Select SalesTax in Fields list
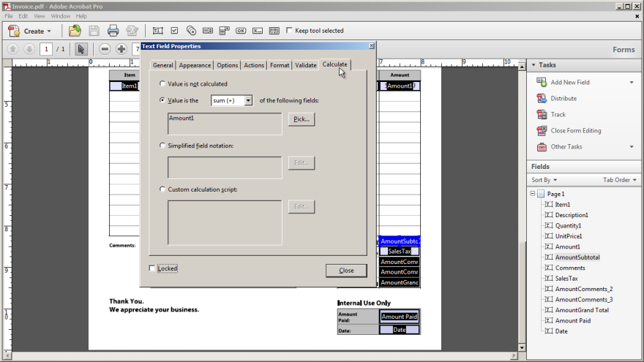The height and width of the screenshot is (362, 644). [x=566, y=279]
